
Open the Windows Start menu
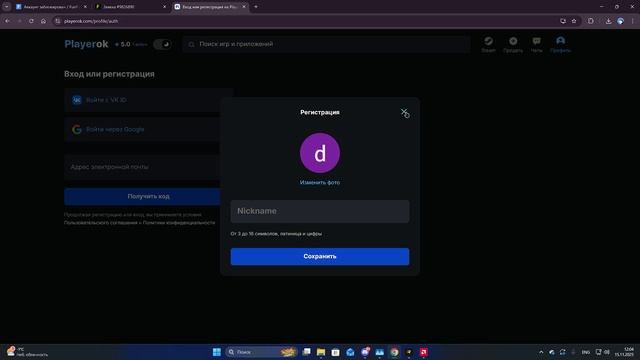tap(217, 352)
